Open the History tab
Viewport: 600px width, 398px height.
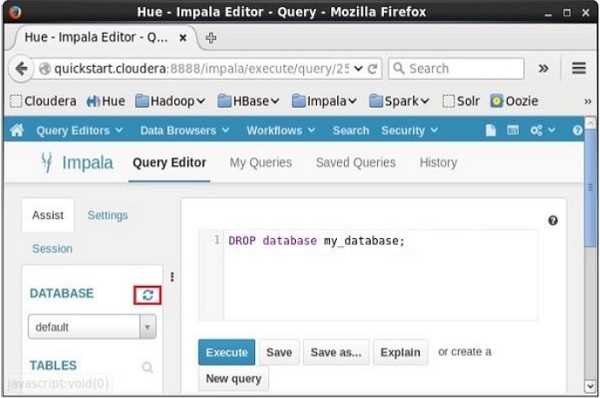[x=438, y=163]
